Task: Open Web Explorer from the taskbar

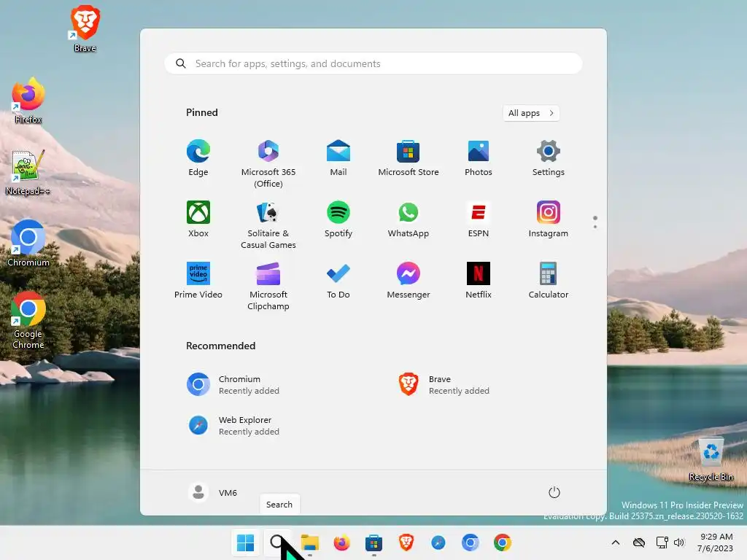Action: click(x=438, y=542)
